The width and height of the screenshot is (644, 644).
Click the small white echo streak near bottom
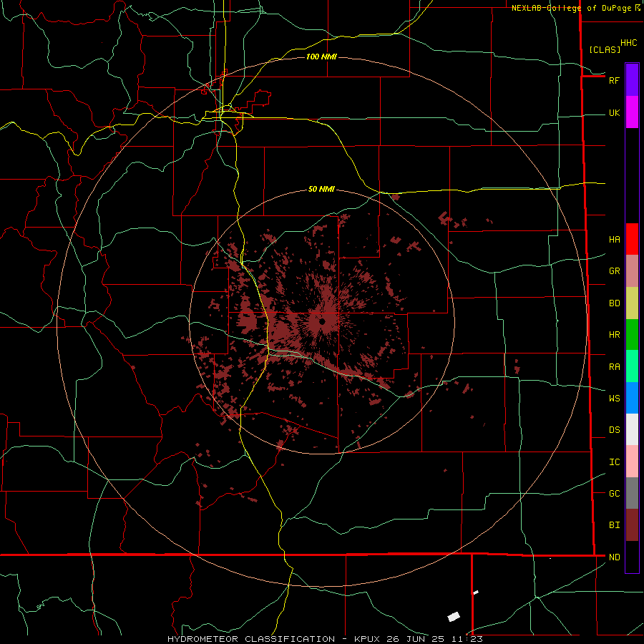(476, 592)
